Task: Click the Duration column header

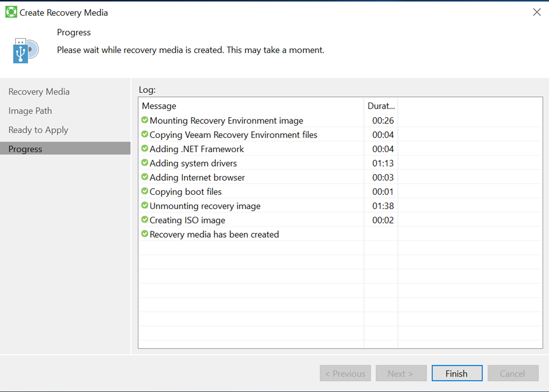Action: pos(381,106)
